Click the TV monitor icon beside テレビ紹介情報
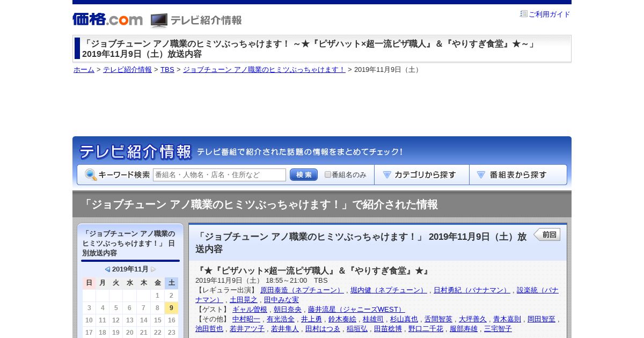The image size is (644, 338). 159,20
